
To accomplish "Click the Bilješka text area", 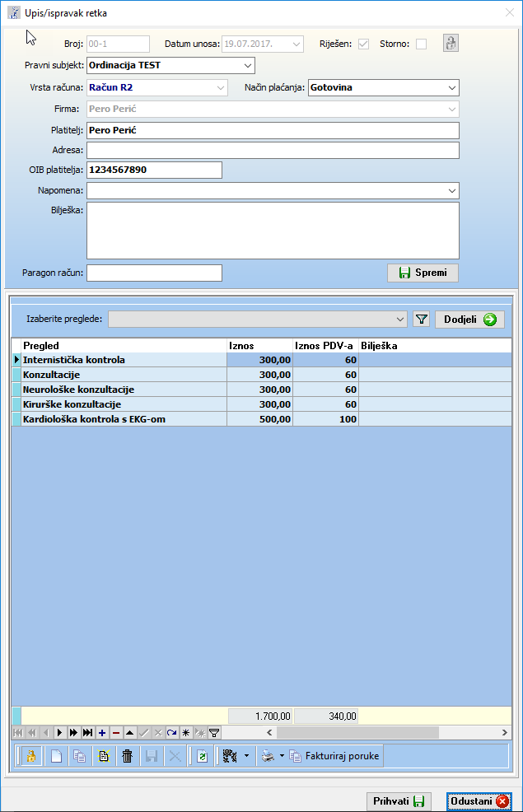I will pyautogui.click(x=273, y=231).
